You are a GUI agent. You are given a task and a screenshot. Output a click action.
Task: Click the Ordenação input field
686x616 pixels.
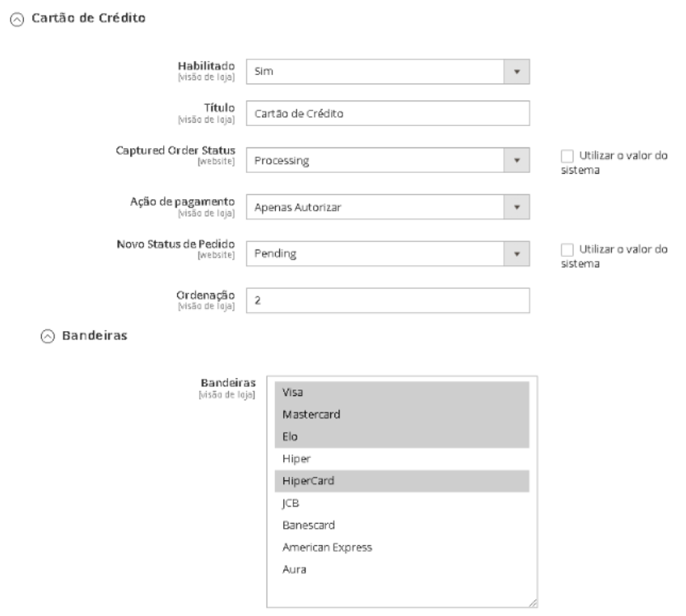tap(387, 301)
